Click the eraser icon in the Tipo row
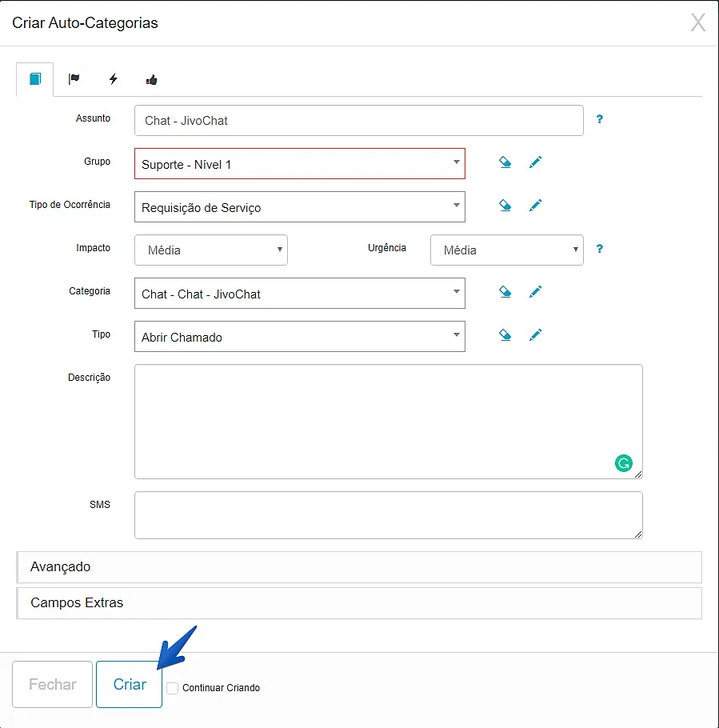This screenshot has height=728, width=719. pyautogui.click(x=505, y=335)
